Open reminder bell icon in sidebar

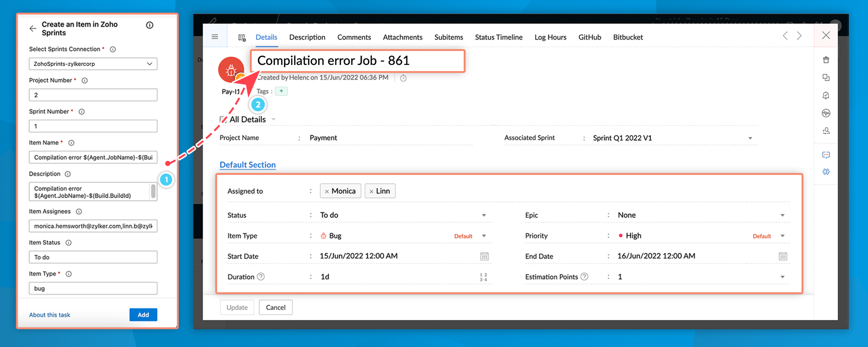[826, 95]
